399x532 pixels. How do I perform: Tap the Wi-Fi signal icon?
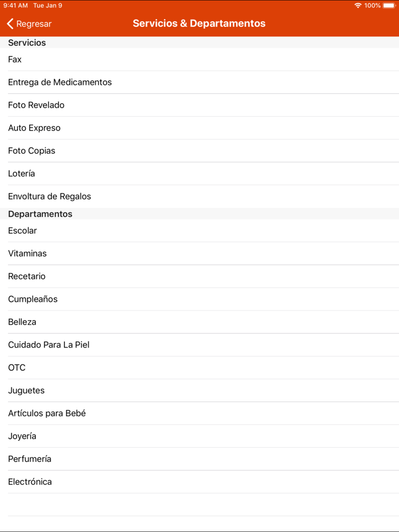tap(358, 6)
